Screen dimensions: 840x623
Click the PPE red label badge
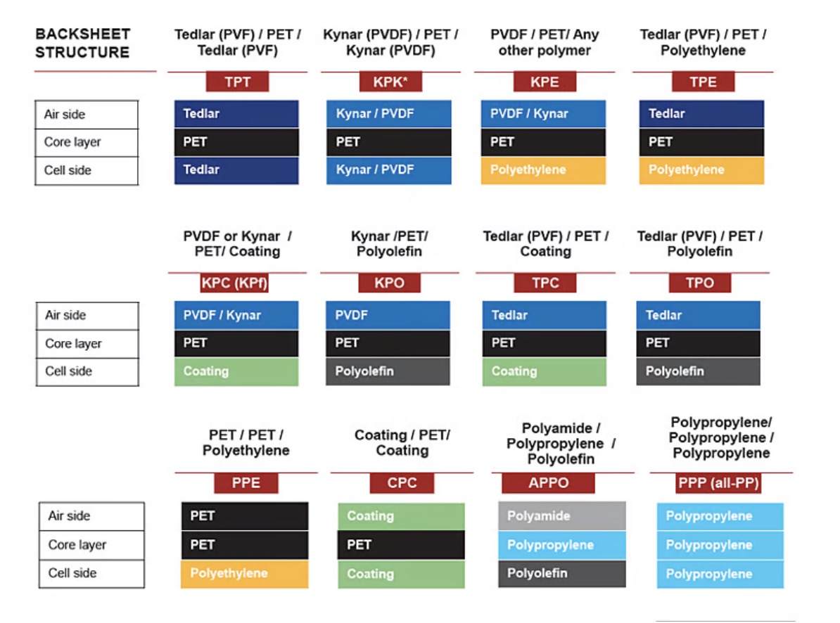[x=246, y=483]
